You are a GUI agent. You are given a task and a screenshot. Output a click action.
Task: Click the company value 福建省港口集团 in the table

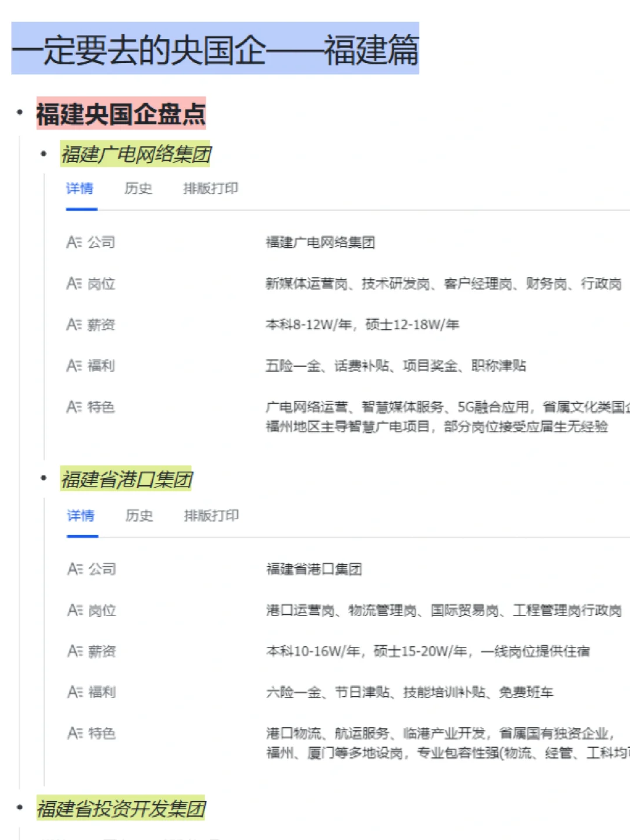pyautogui.click(x=314, y=569)
